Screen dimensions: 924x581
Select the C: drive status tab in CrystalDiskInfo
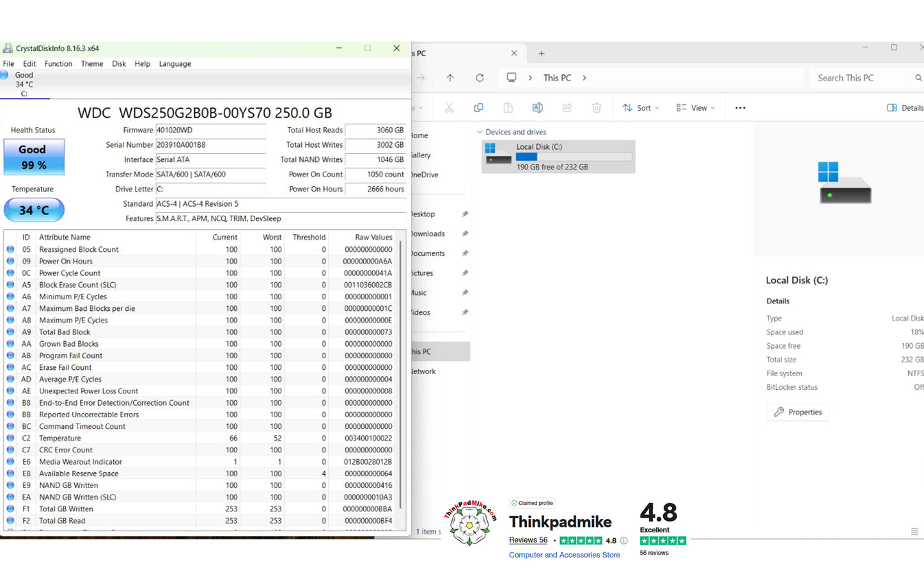(x=24, y=84)
